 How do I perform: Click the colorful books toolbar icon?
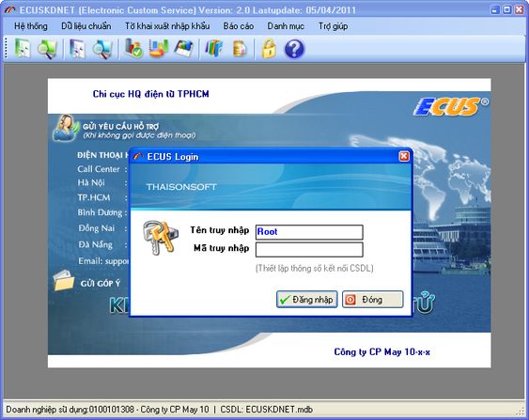[214, 49]
